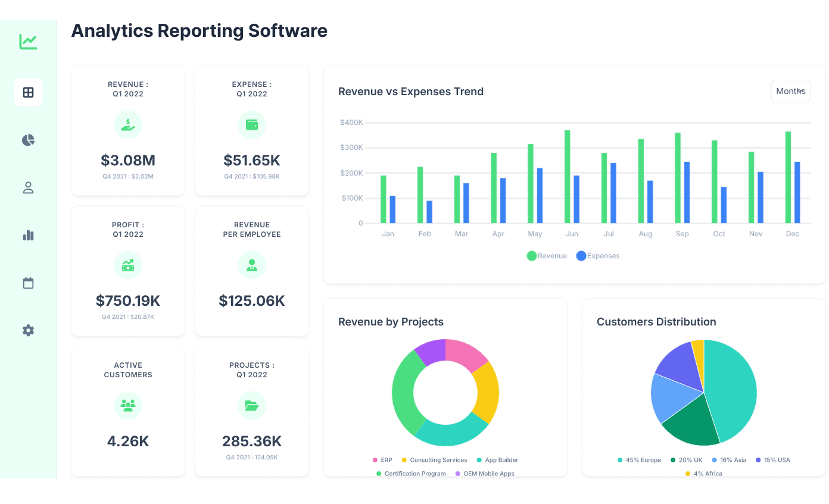The height and width of the screenshot is (504, 829).
Task: Click the $3.08M revenue value
Action: tap(128, 160)
